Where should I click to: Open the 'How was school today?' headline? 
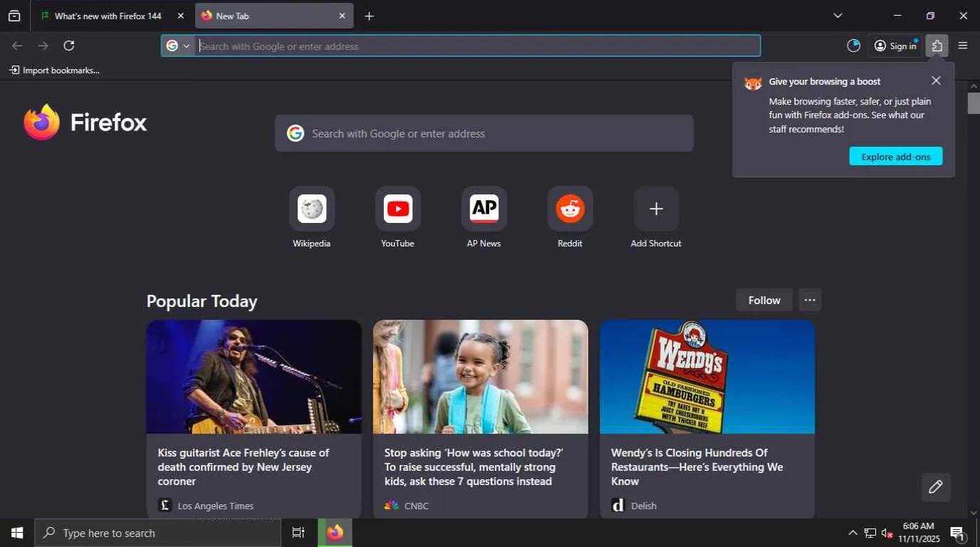pos(474,467)
